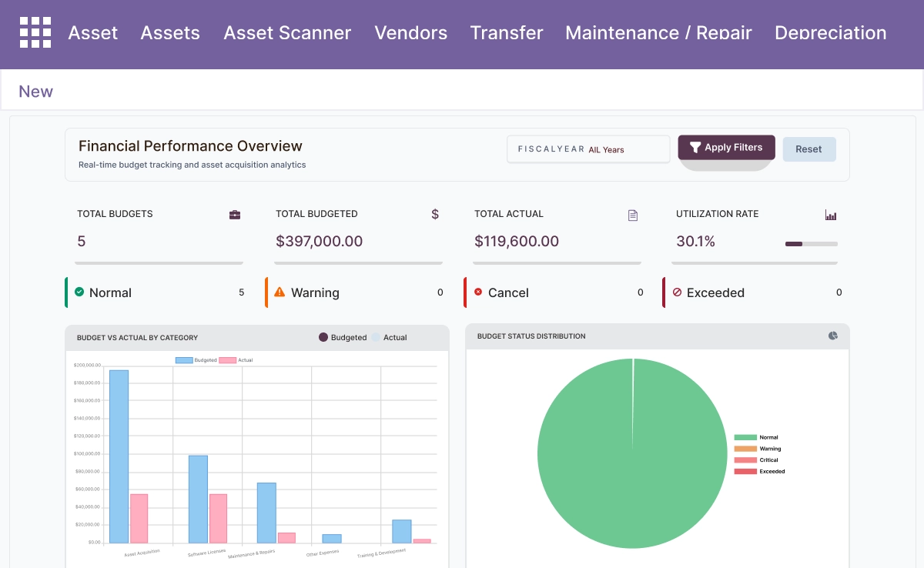This screenshot has width=924, height=568.
Task: Select the Cancel status card
Action: point(555,292)
